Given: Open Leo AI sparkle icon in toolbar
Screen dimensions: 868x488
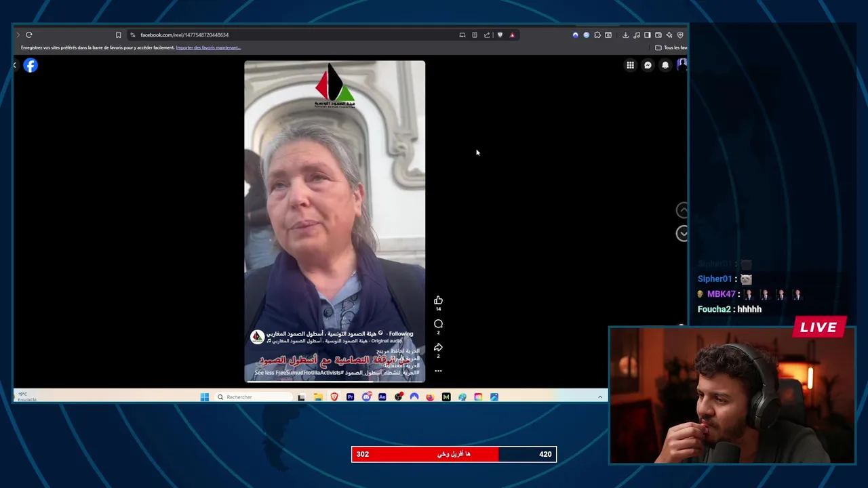Looking at the screenshot, I should 669,35.
